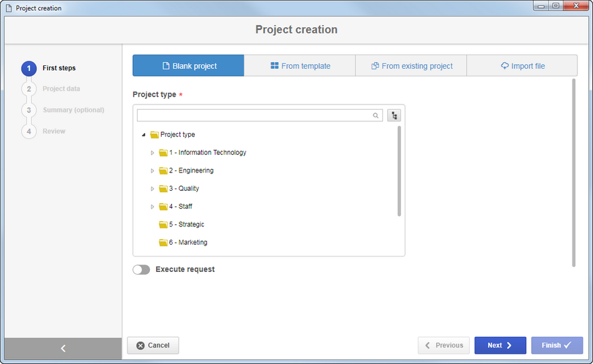
Task: Expand 1 - Information Technology node
Action: [x=153, y=153]
